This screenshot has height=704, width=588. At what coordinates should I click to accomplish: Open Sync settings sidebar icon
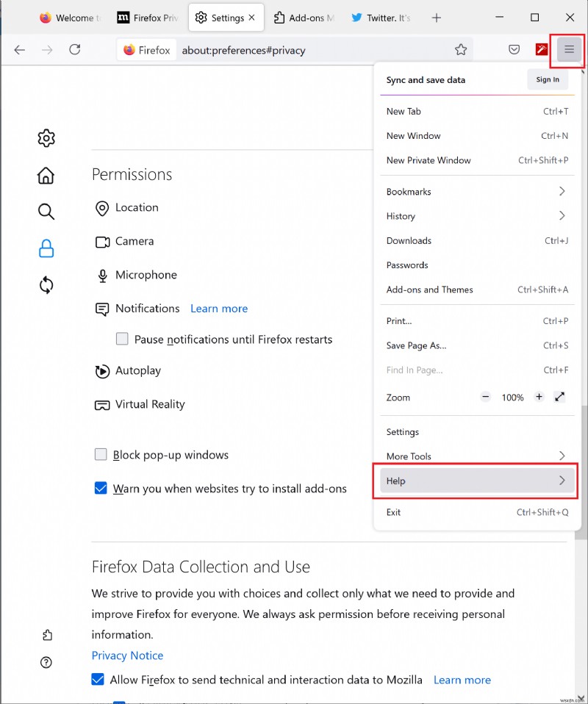pyautogui.click(x=46, y=285)
